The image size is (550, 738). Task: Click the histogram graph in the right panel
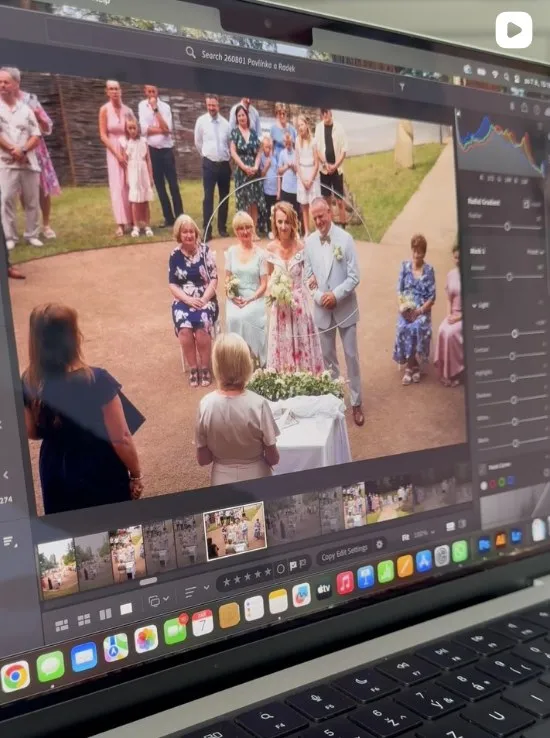501,144
